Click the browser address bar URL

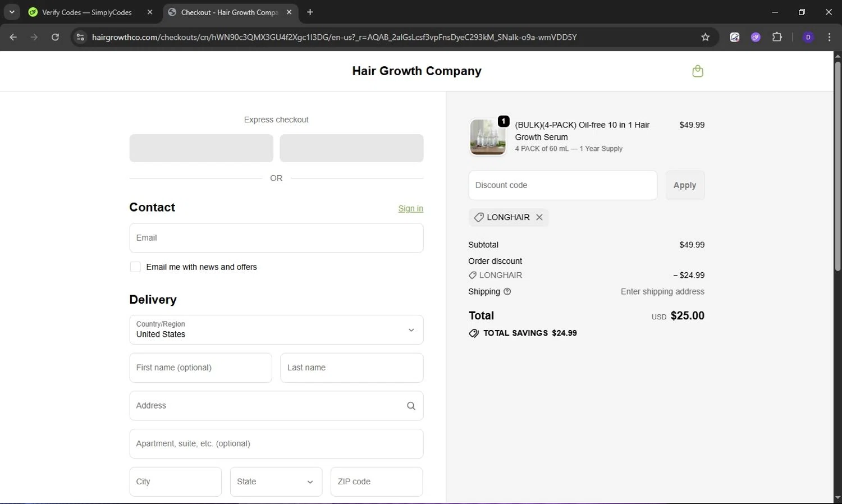point(334,37)
